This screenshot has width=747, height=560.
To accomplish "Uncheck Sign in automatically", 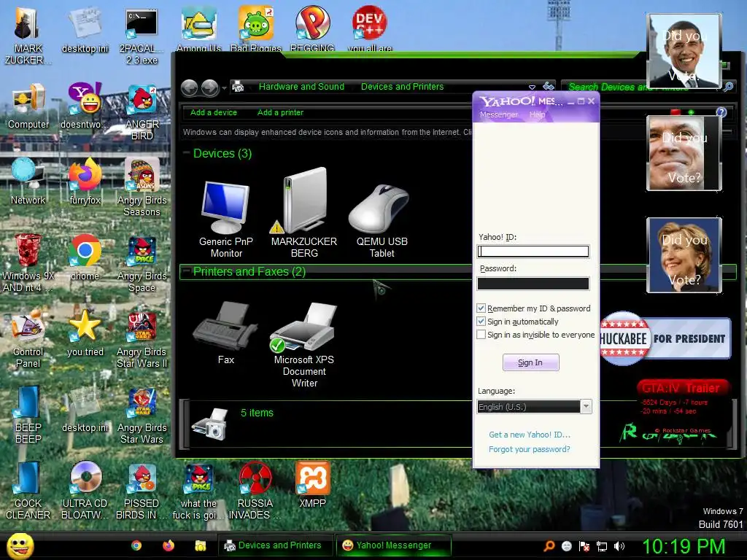I will (x=481, y=322).
